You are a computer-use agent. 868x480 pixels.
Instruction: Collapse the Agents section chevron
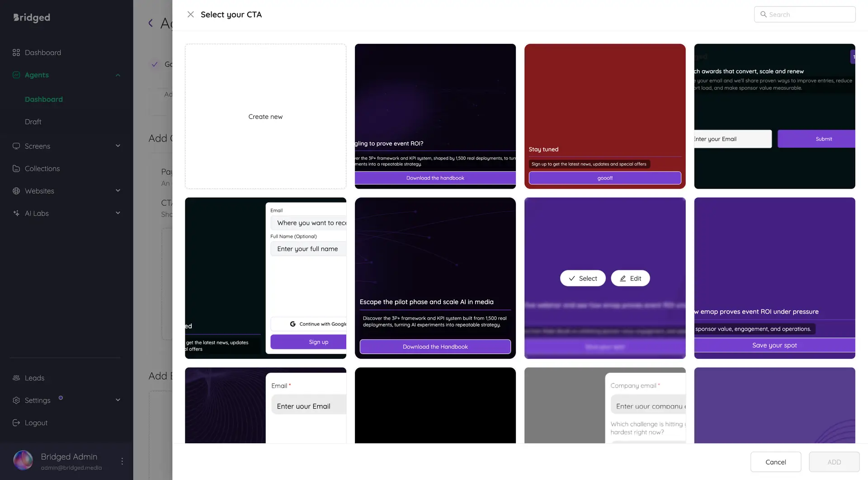pos(118,75)
